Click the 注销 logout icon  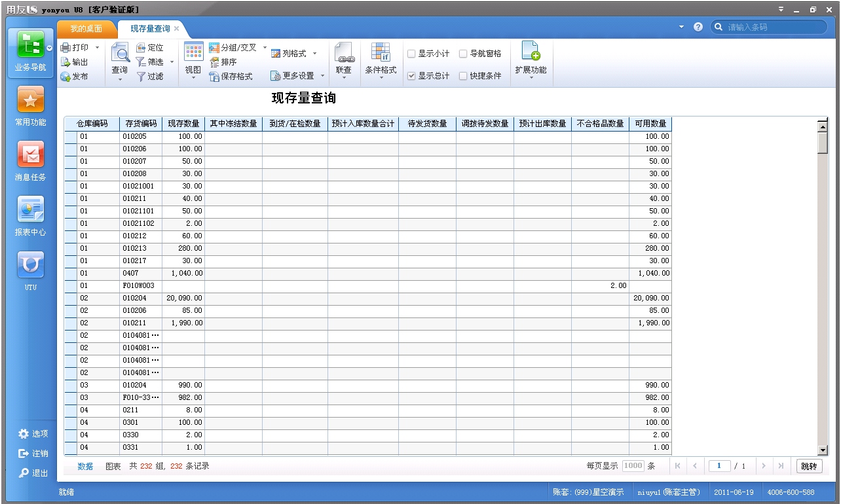click(24, 454)
